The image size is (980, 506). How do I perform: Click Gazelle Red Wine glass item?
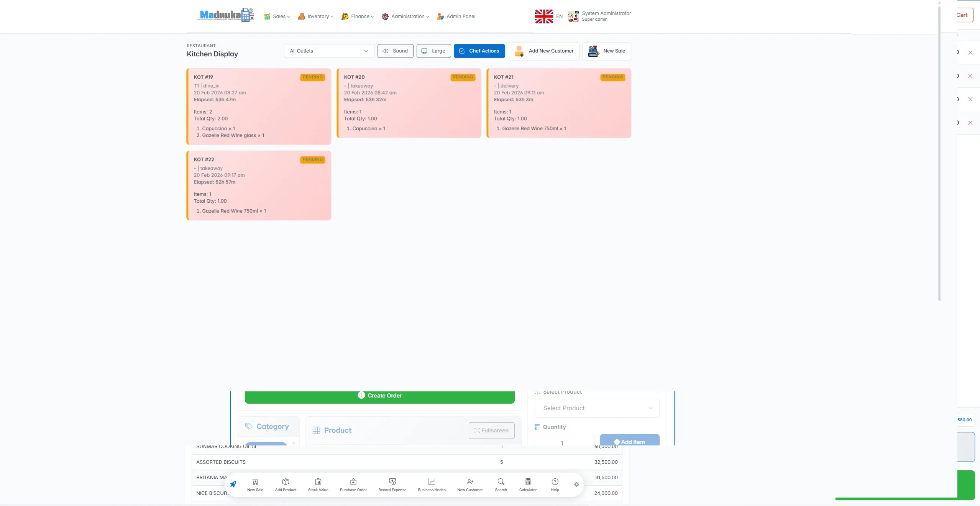pyautogui.click(x=233, y=136)
